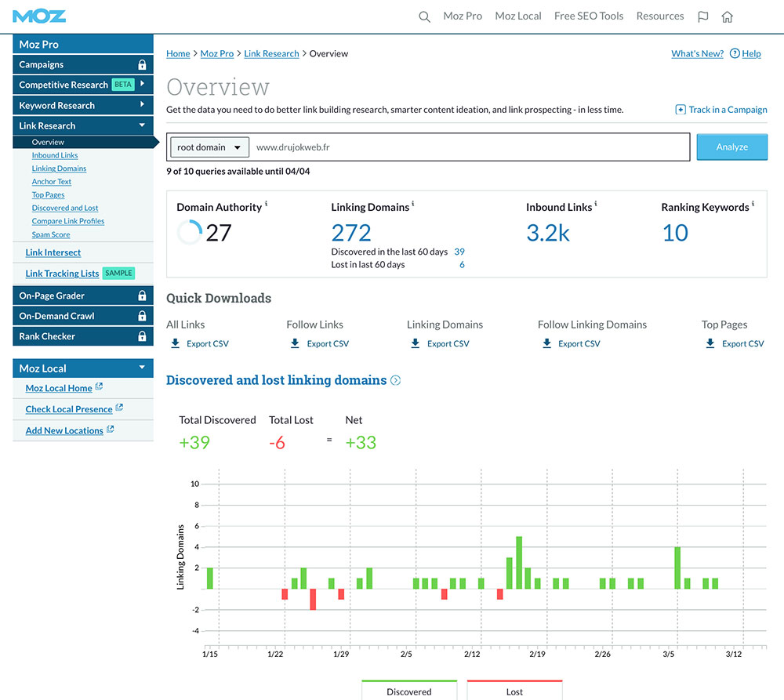Viewport: 784px width, 700px height.
Task: Click inside the domain URL input field
Action: [470, 147]
